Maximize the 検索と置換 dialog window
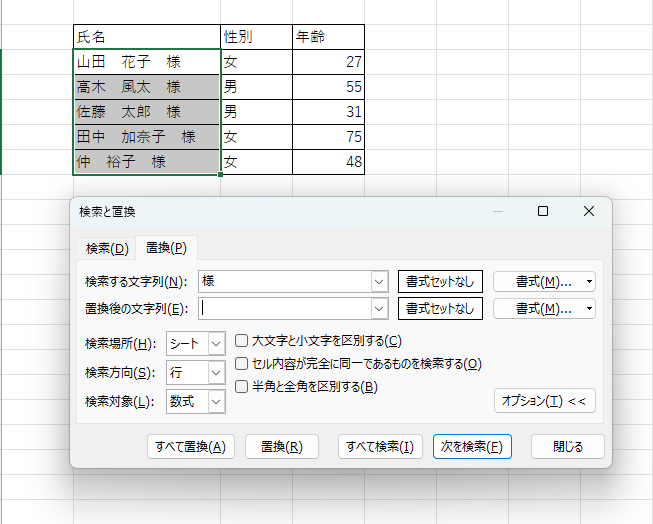Image resolution: width=653 pixels, height=524 pixels. pos(543,211)
